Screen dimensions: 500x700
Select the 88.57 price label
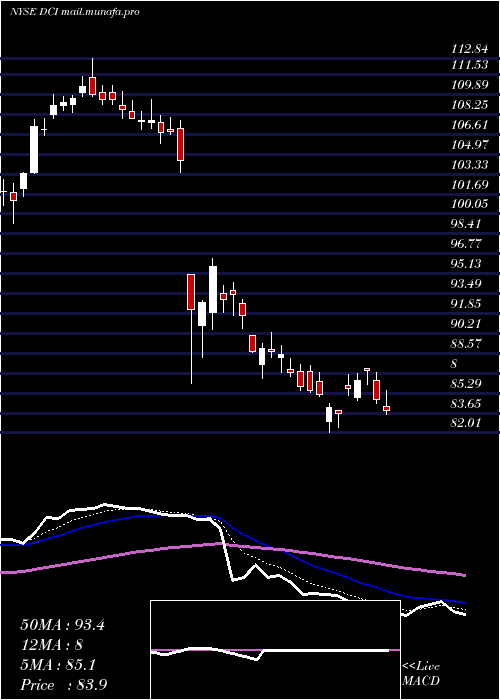pyautogui.click(x=466, y=344)
